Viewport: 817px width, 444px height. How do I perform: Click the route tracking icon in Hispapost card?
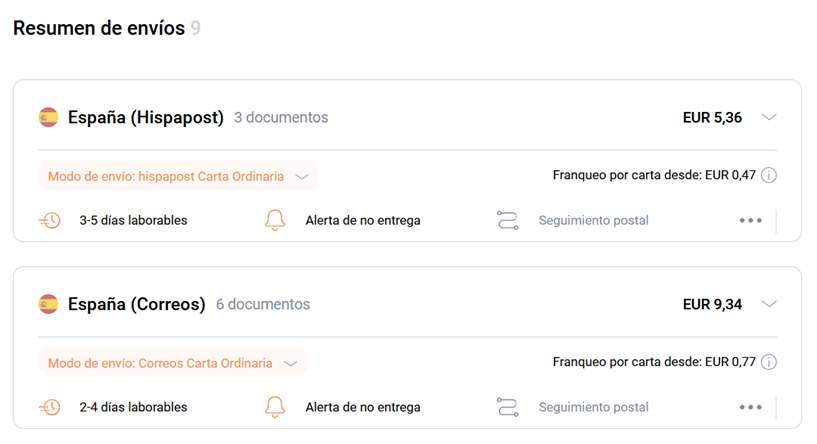[x=507, y=220]
